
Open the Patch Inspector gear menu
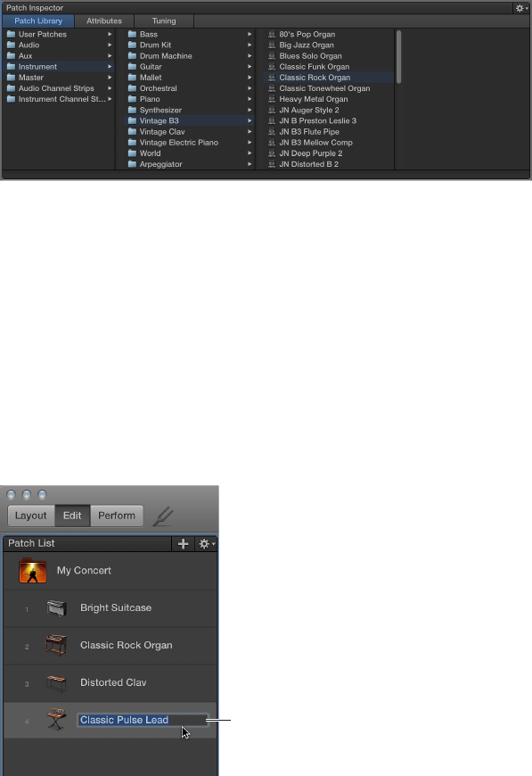pos(521,8)
